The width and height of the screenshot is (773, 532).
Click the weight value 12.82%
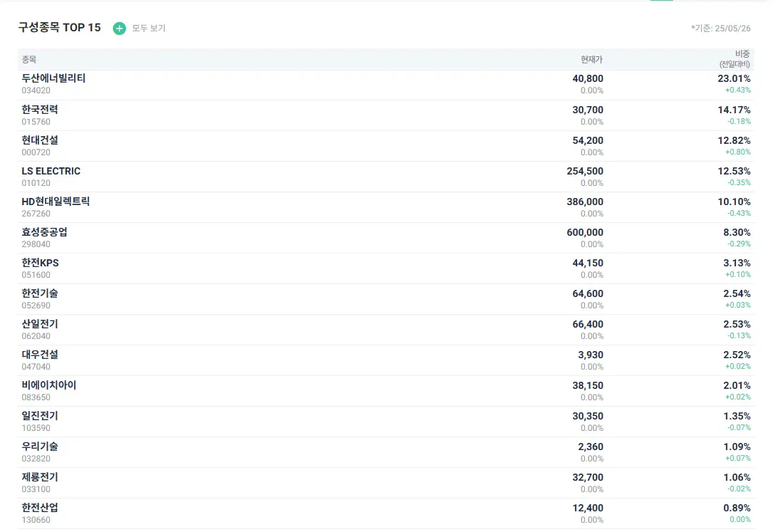coord(734,140)
